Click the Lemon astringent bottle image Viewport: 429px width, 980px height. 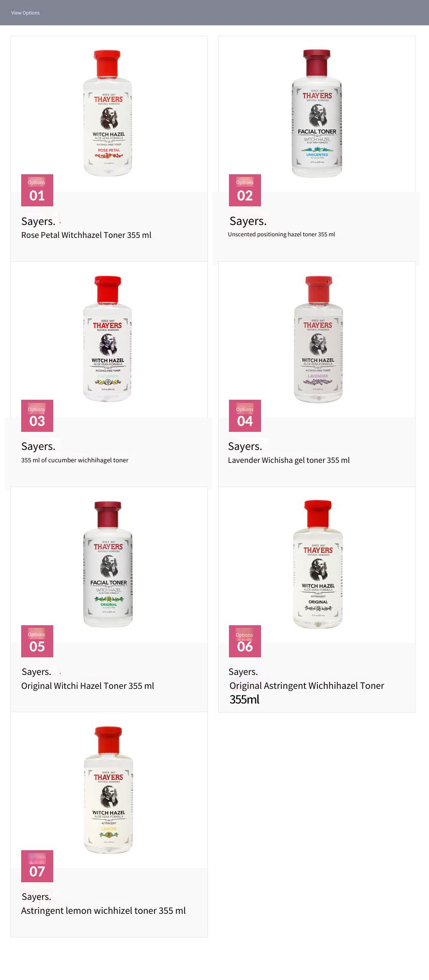coord(109,790)
